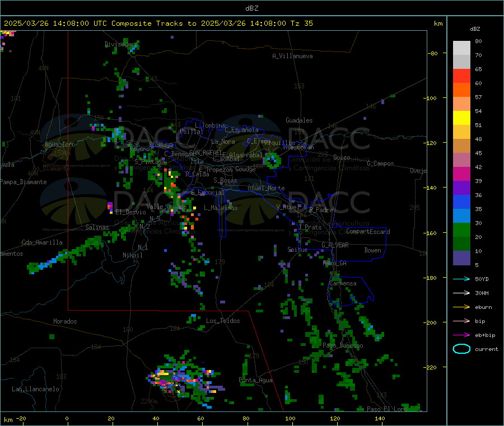The image size is (504, 426).
Task: Click the Valle_Grande location label
Action: click(166, 207)
